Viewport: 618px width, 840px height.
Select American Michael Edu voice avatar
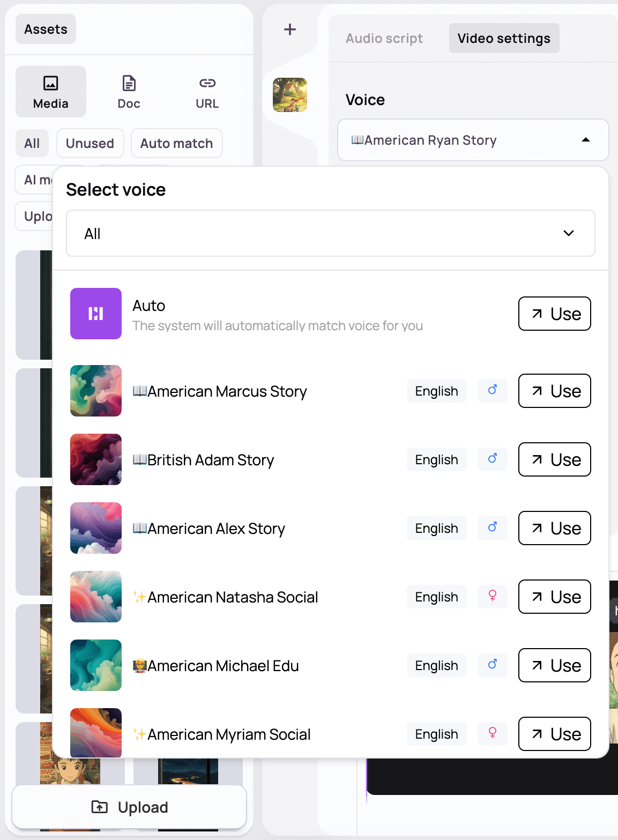coord(96,665)
